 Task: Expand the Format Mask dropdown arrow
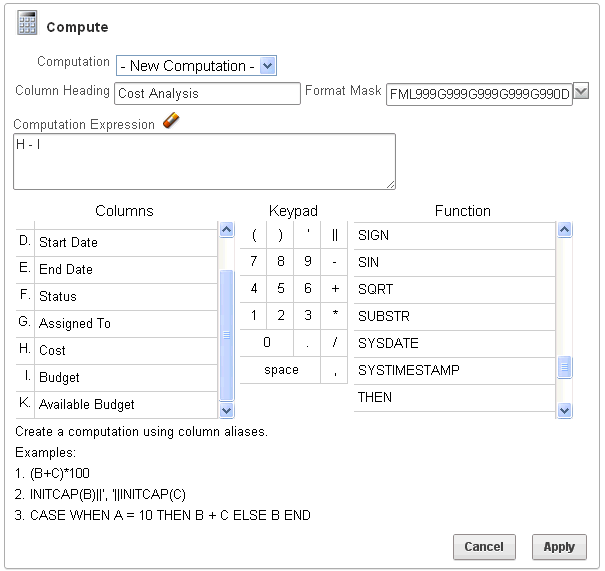pos(581,92)
